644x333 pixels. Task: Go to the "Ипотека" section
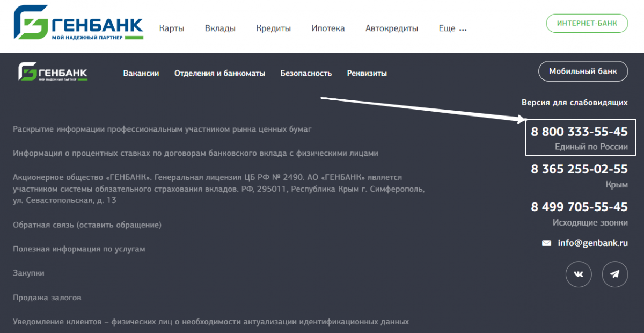[328, 28]
